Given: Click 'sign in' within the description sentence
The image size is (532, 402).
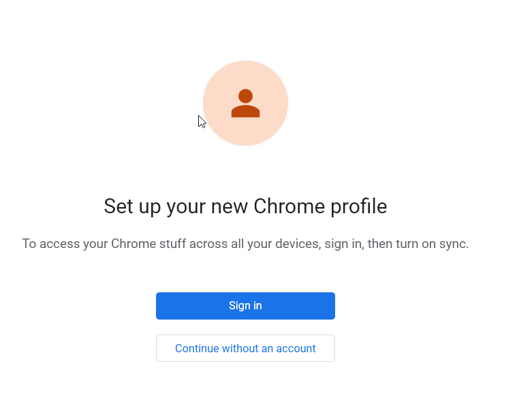Looking at the screenshot, I should coord(344,243).
